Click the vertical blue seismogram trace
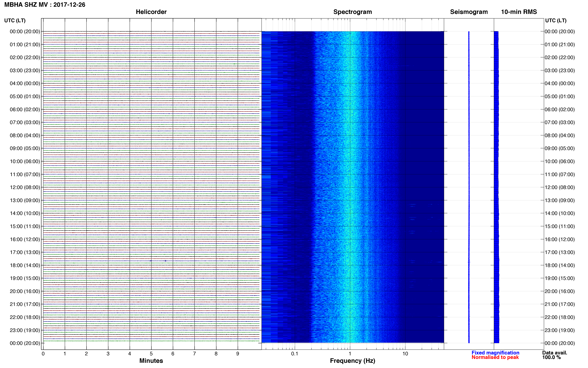Image resolution: width=588 pixels, height=368 pixels. 469,187
